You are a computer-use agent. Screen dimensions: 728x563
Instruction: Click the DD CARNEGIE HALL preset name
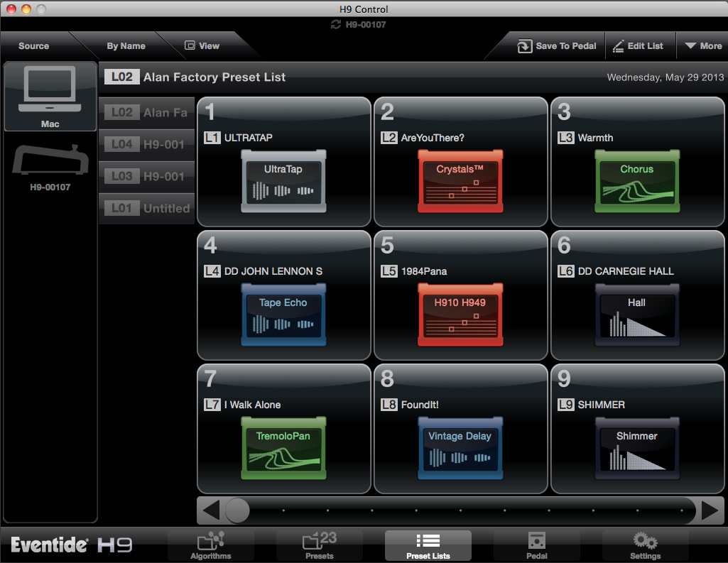[x=626, y=271]
